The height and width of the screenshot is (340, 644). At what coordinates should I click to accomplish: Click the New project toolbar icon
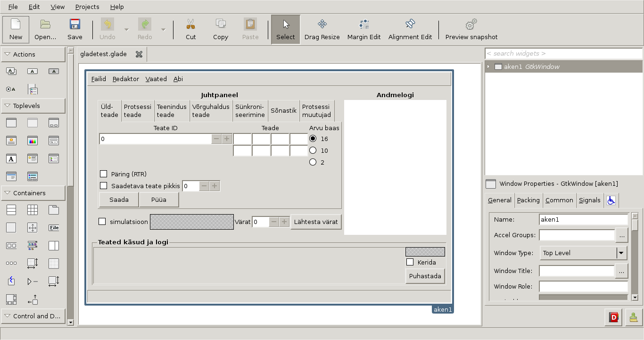pos(16,29)
